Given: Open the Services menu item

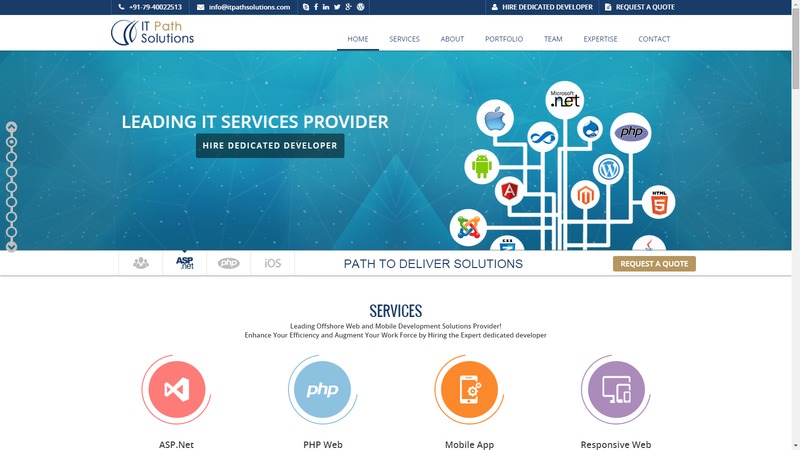Looking at the screenshot, I should [405, 39].
